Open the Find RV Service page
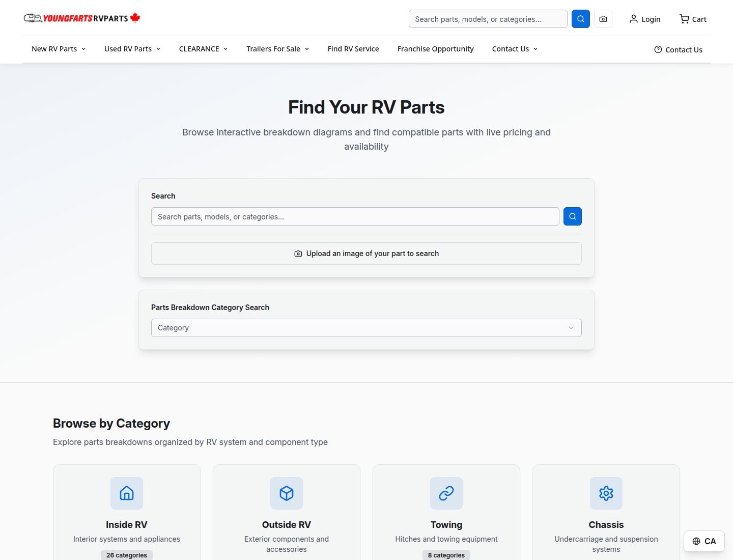The width and height of the screenshot is (733, 560). click(x=353, y=49)
